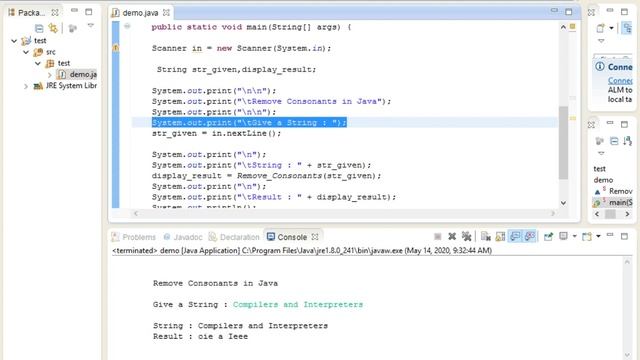Close the Console view

click(x=315, y=237)
